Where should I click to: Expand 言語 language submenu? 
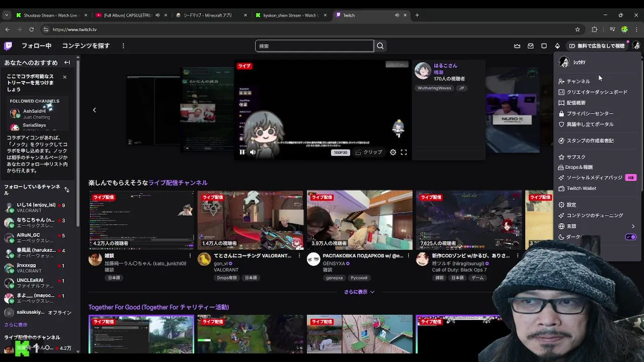(598, 226)
